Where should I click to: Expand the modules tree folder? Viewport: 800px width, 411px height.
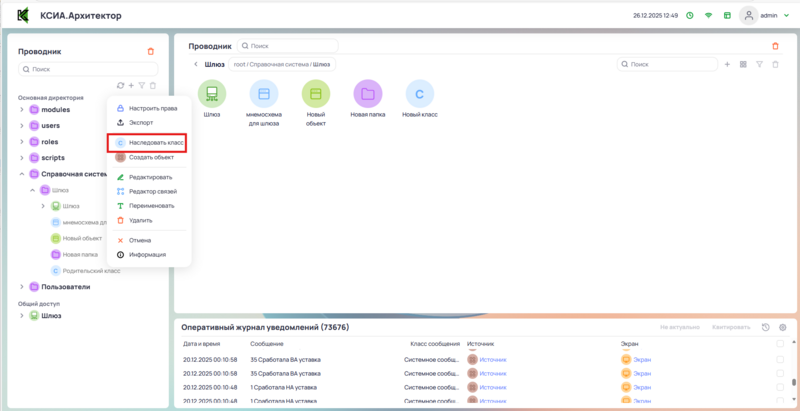point(22,110)
